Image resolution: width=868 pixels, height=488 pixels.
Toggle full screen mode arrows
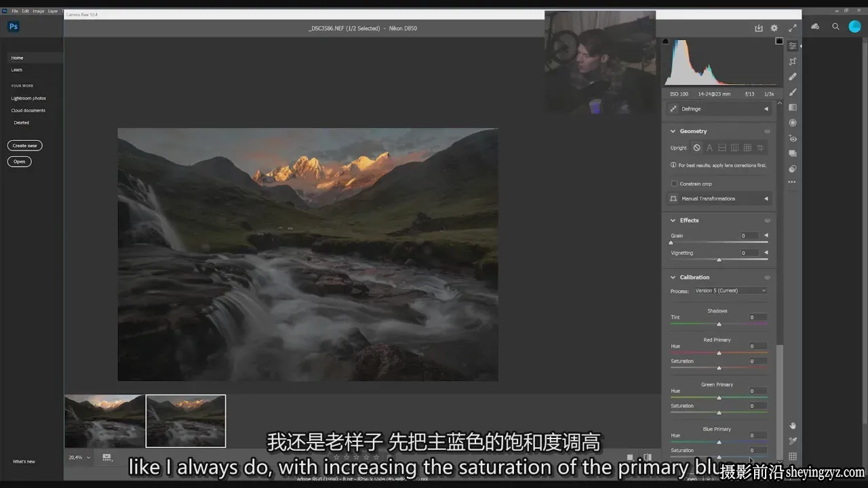click(x=792, y=28)
